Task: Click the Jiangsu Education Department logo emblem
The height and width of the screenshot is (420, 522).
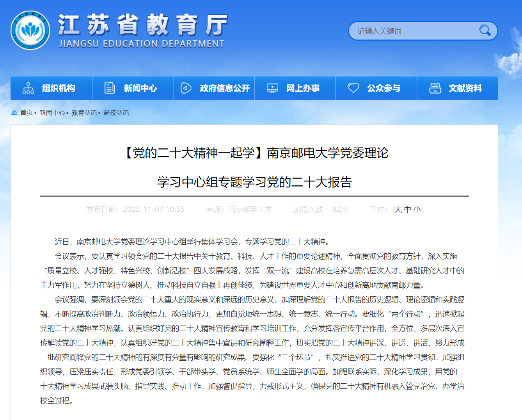Action: pyautogui.click(x=30, y=30)
